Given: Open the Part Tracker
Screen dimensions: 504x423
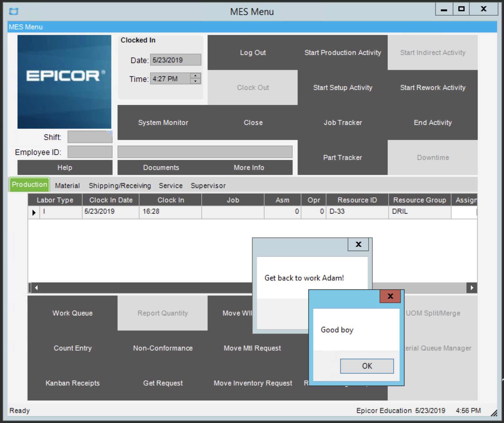Looking at the screenshot, I should coord(343,157).
